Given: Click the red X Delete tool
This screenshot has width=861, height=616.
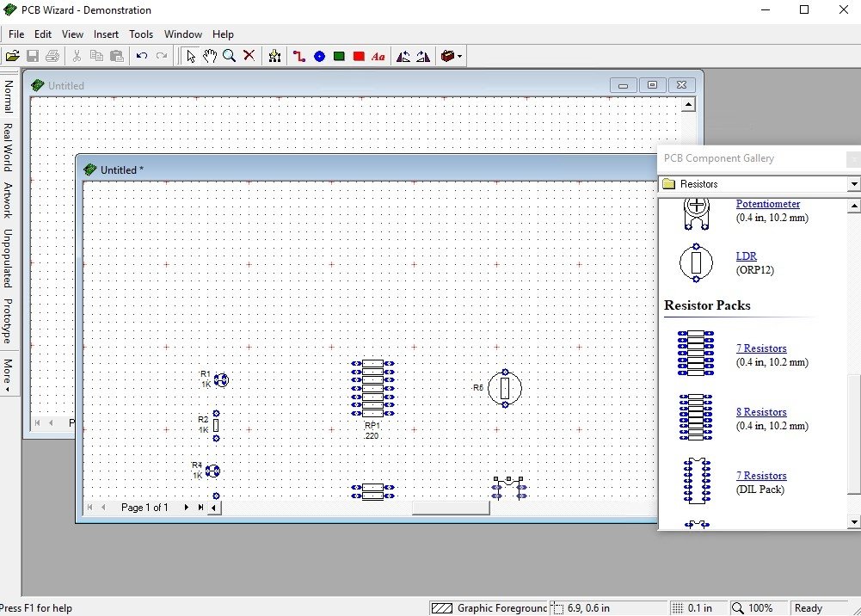Looking at the screenshot, I should coord(249,55).
